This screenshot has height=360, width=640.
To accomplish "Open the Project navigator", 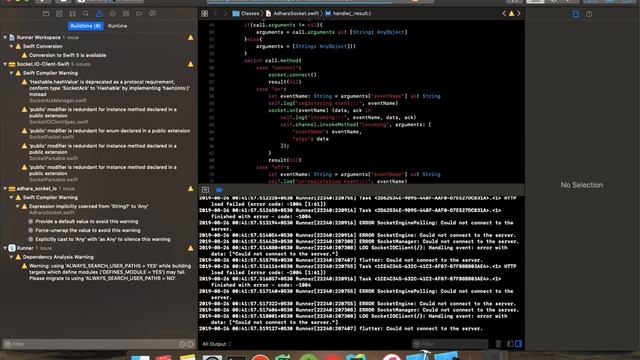I will click(x=46, y=13).
